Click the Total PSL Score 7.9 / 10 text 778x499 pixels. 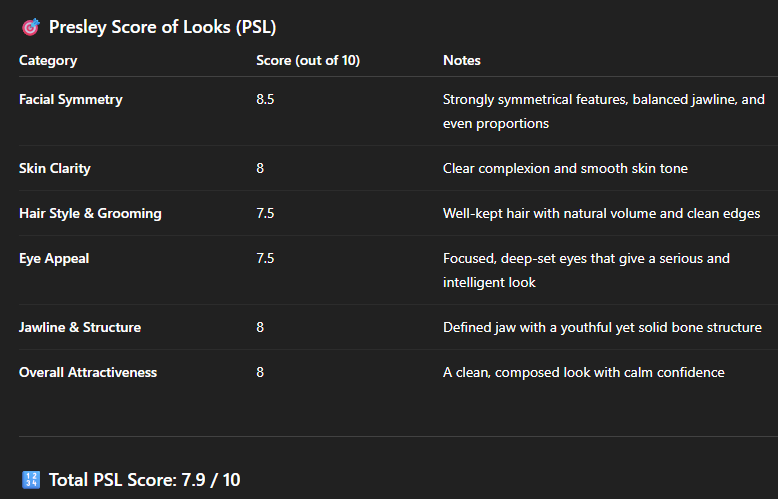[x=144, y=480]
